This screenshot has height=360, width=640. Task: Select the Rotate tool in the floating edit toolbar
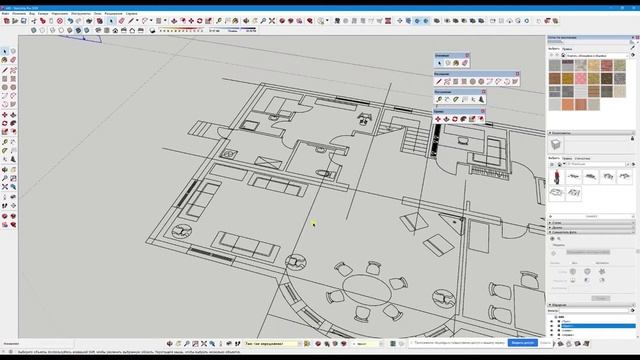point(455,119)
